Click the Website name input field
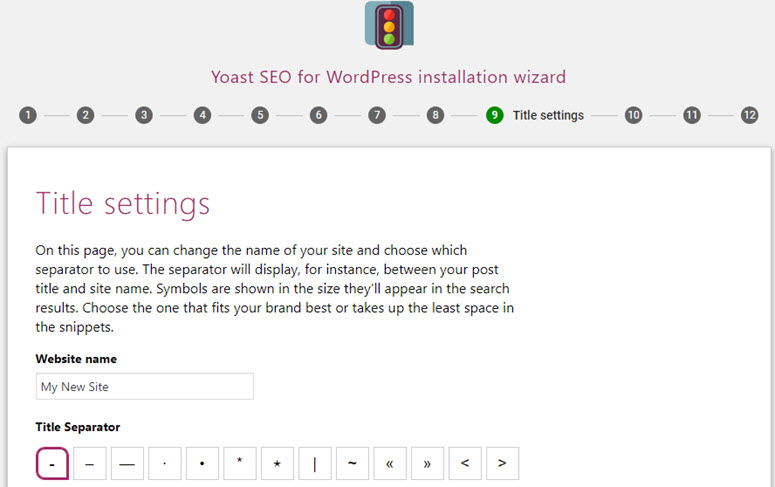 [144, 386]
